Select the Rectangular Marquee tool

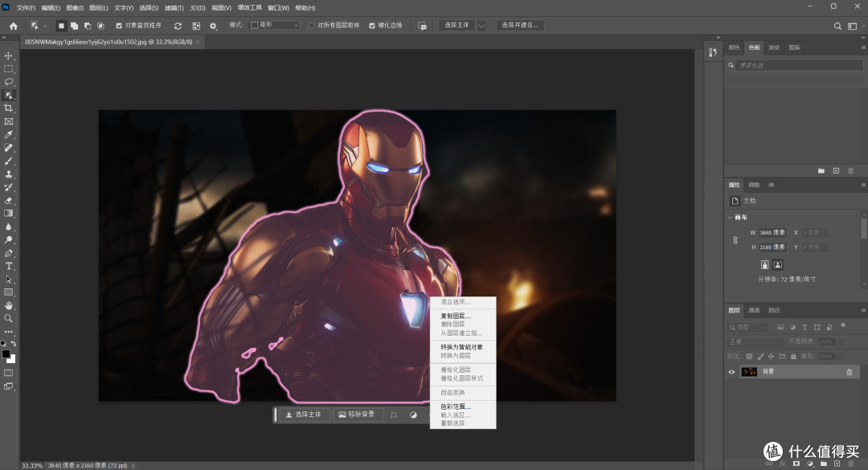pyautogui.click(x=8, y=69)
